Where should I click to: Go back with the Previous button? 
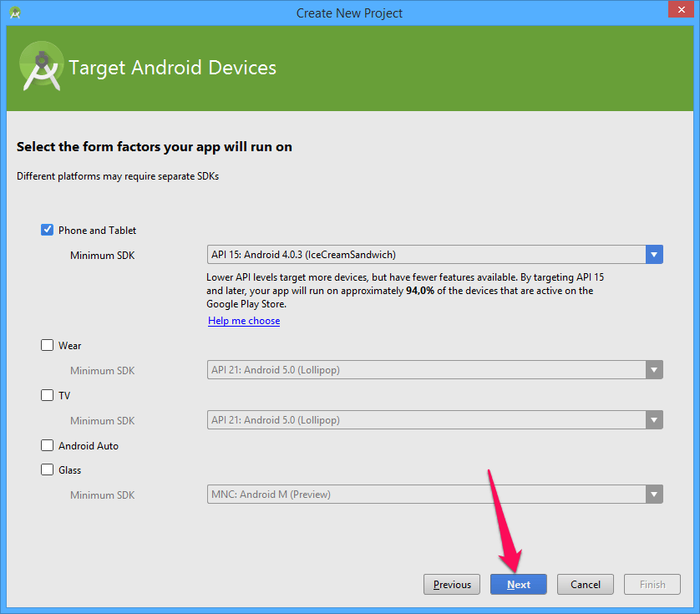452,585
